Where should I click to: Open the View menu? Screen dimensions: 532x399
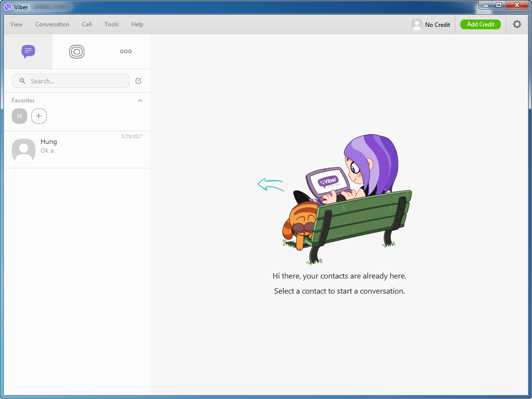point(16,24)
